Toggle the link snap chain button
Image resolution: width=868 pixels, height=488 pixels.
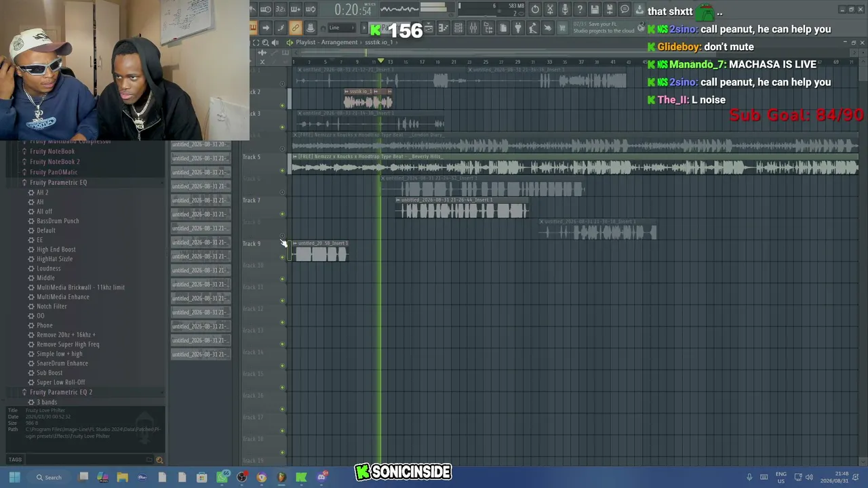pyautogui.click(x=295, y=28)
